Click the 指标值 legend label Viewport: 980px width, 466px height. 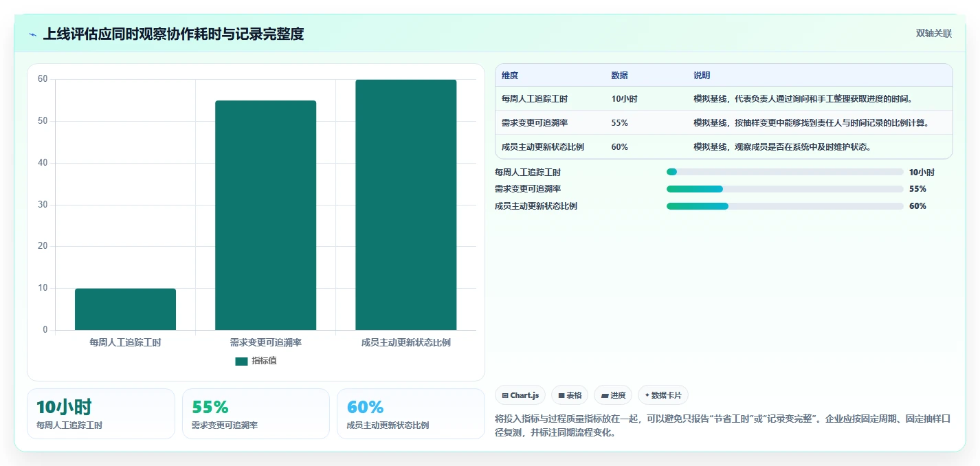[x=265, y=361]
